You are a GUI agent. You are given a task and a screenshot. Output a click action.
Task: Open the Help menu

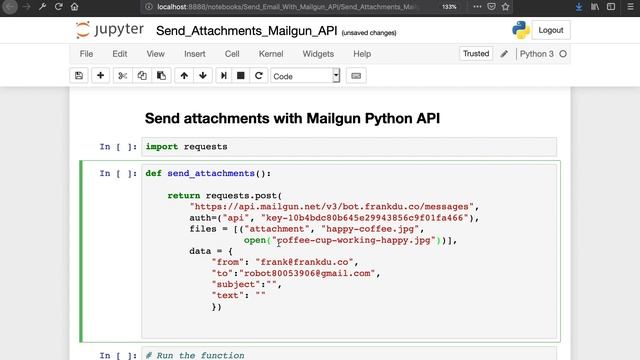point(362,54)
